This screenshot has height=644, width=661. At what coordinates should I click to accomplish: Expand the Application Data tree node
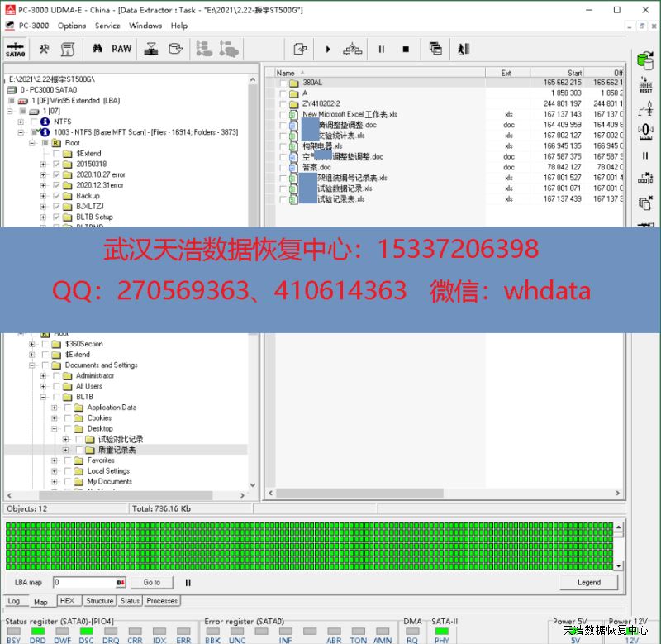(55, 408)
